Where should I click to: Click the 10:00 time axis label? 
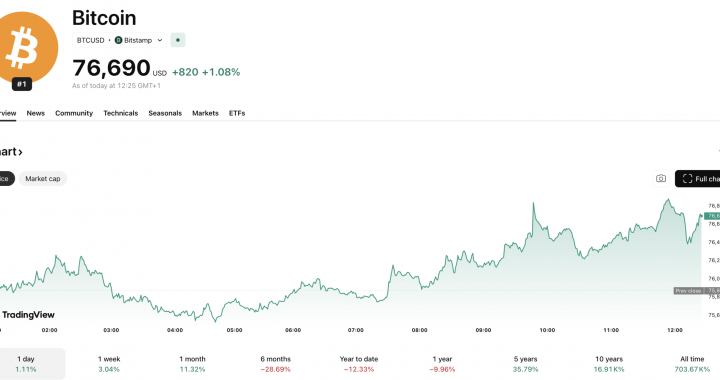point(547,330)
